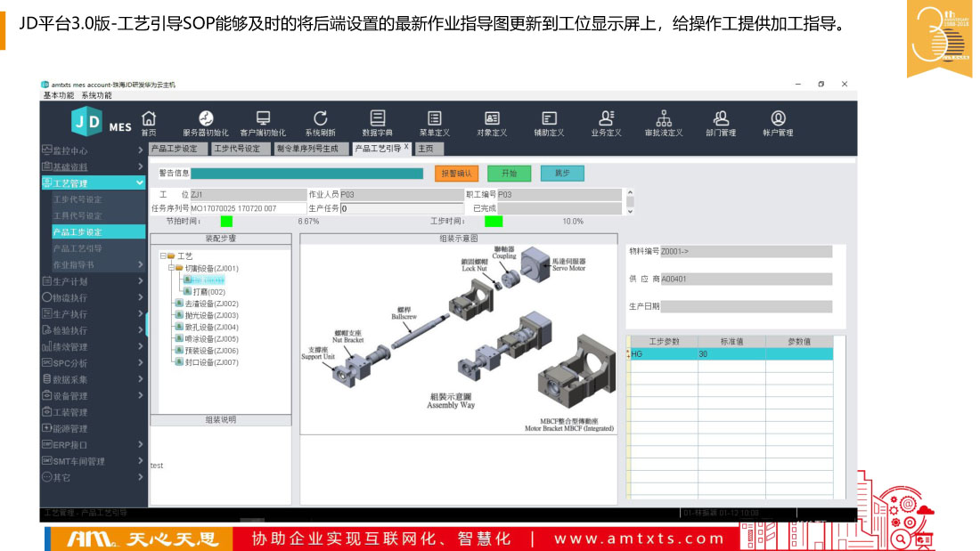Expand the 生产计划 sidebar menu
The image size is (980, 551).
coord(140,281)
